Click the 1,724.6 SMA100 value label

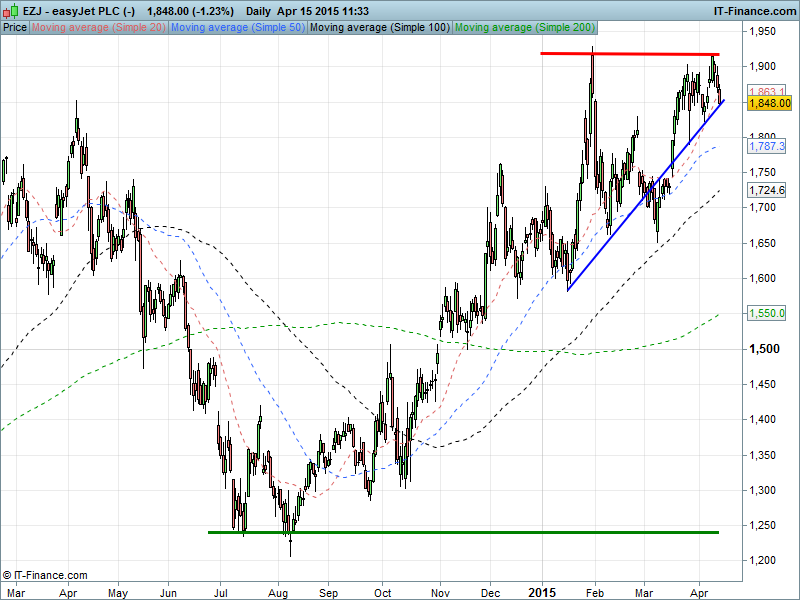[x=768, y=190]
